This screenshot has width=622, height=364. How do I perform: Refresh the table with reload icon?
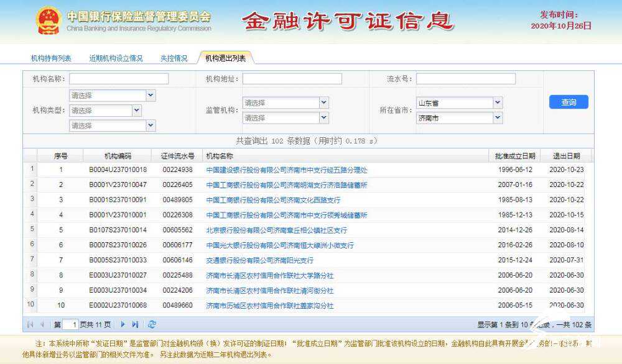pyautogui.click(x=152, y=324)
